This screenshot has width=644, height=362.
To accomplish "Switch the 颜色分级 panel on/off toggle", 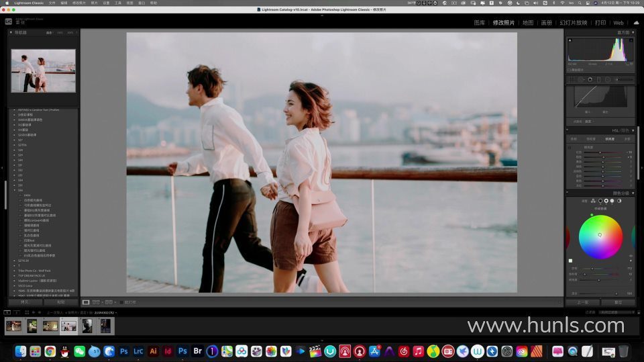I will 568,193.
